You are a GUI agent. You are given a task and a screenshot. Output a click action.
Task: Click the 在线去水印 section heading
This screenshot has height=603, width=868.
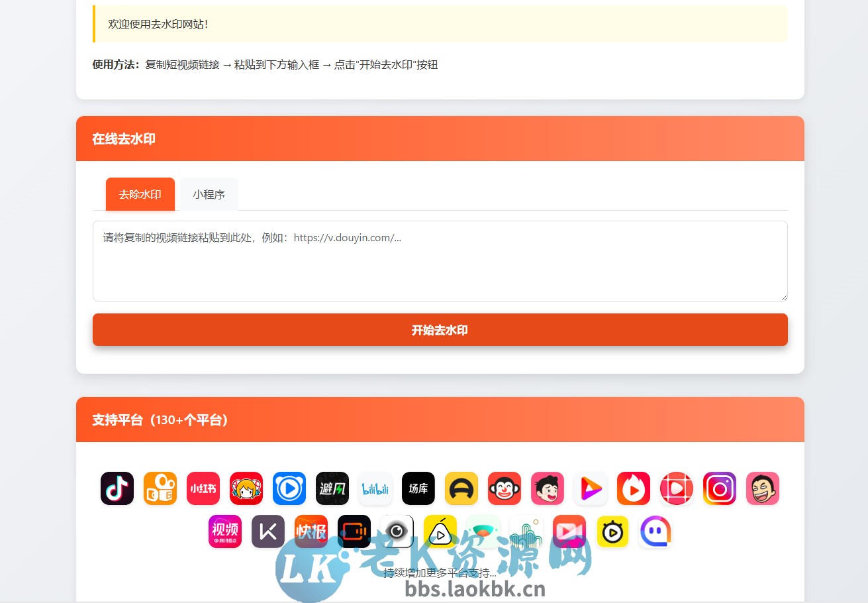(124, 139)
